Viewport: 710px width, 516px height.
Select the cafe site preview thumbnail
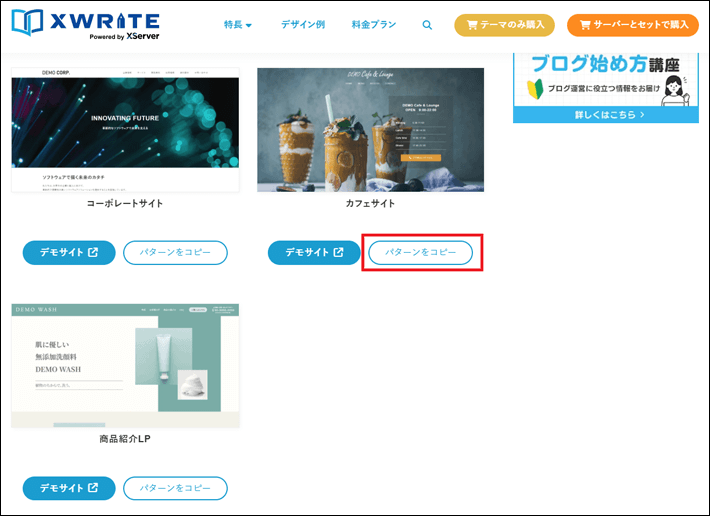click(x=370, y=129)
